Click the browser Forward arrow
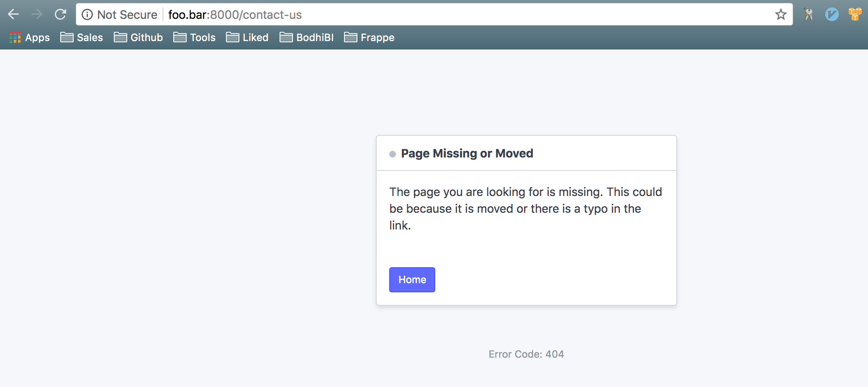Screen dimensions: 868x387 [x=37, y=14]
